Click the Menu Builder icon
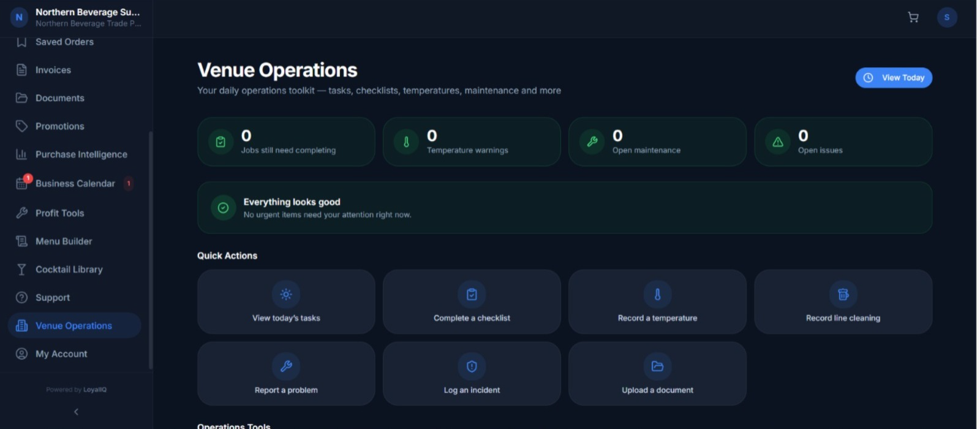 pos(21,241)
